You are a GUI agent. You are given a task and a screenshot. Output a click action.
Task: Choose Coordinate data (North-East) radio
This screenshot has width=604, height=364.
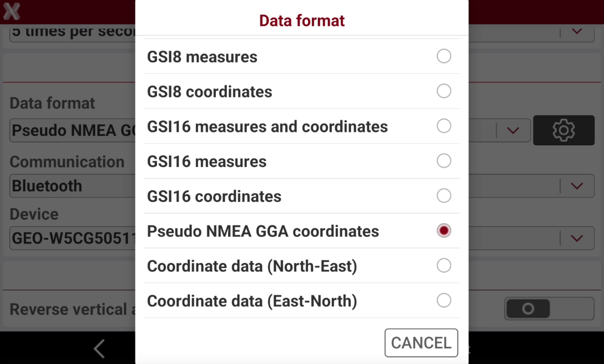click(x=443, y=266)
